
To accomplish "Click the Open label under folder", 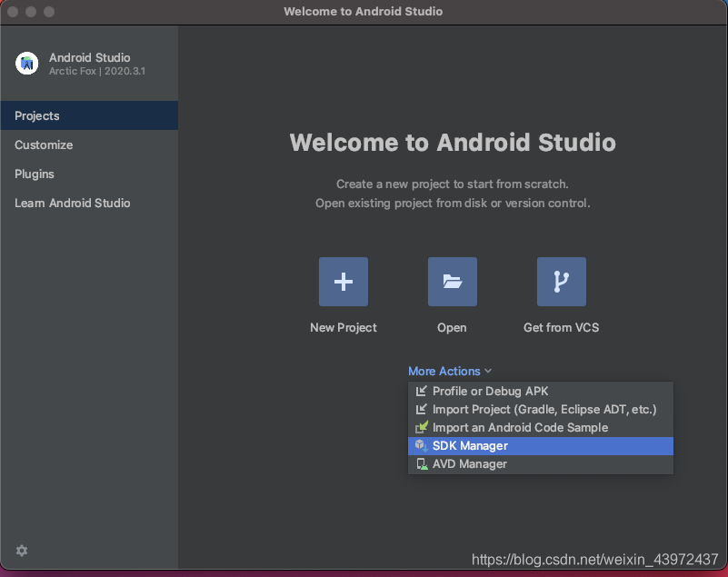I will [452, 327].
